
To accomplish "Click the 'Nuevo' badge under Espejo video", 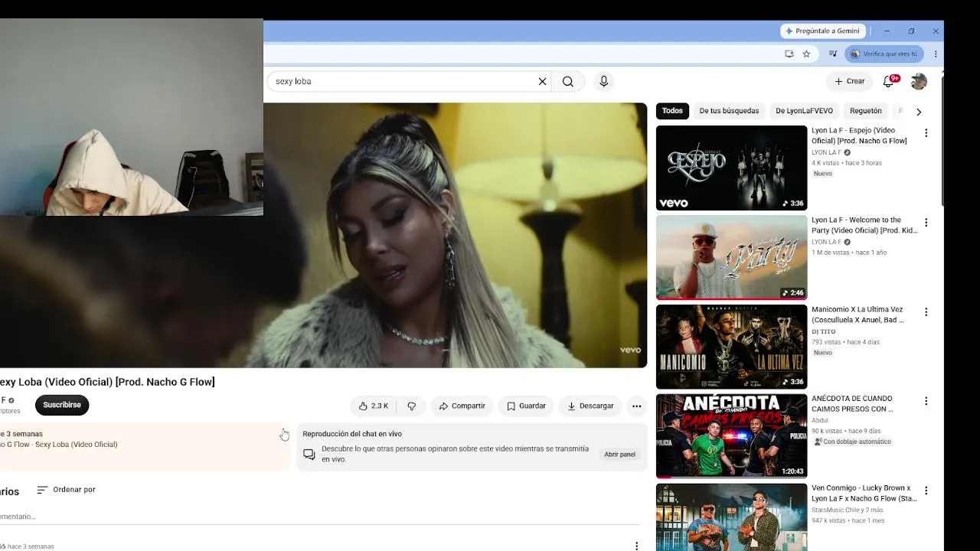I will pos(823,174).
